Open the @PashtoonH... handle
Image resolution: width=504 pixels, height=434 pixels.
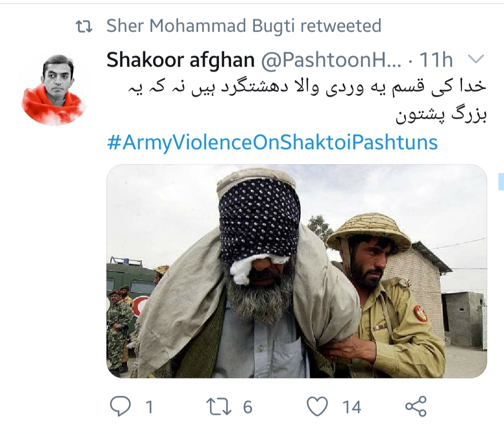tap(331, 60)
